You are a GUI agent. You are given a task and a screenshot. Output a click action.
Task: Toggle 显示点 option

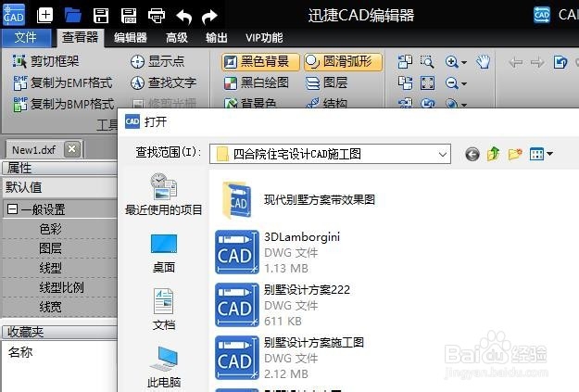[157, 61]
